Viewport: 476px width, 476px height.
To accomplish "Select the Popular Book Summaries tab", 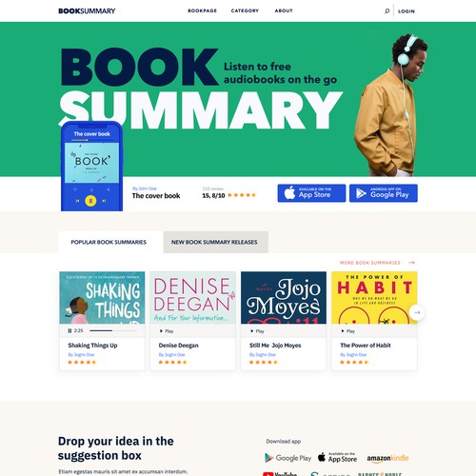I will [109, 242].
